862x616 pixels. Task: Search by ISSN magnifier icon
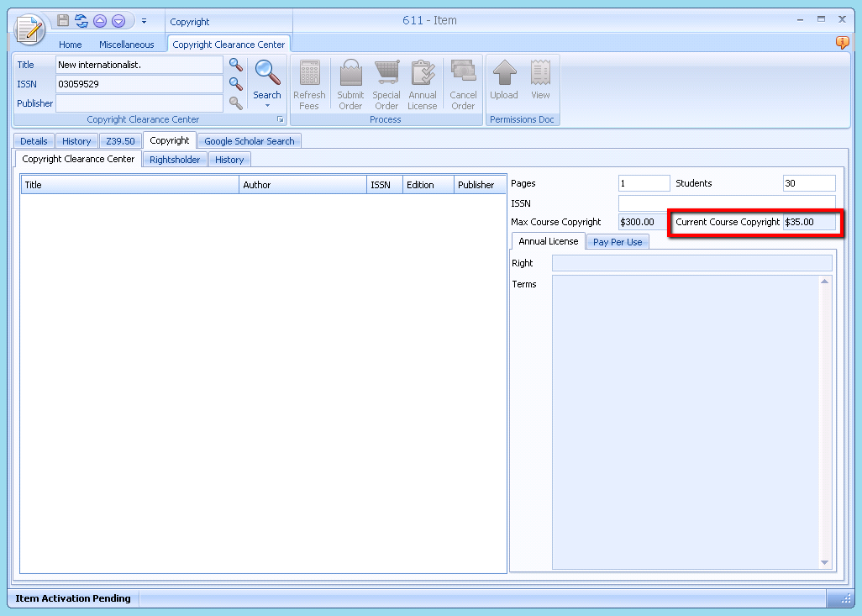click(x=236, y=84)
